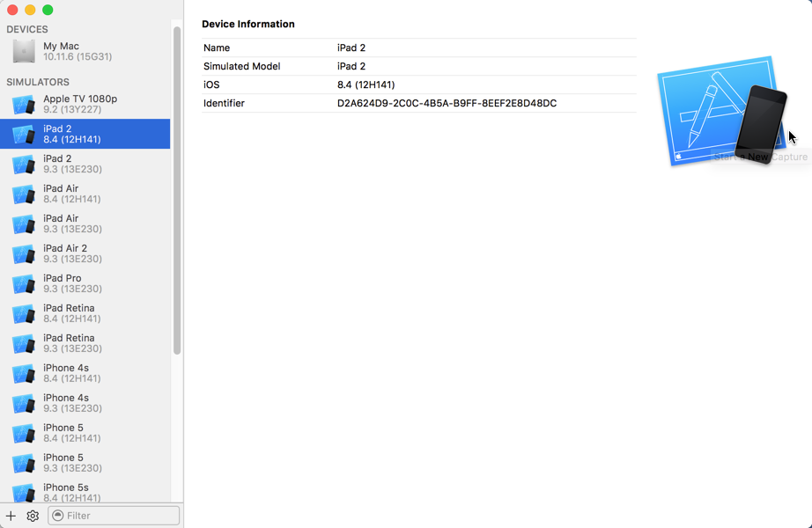Select iPad Air 8.4 (12H141) row

pyautogui.click(x=85, y=194)
